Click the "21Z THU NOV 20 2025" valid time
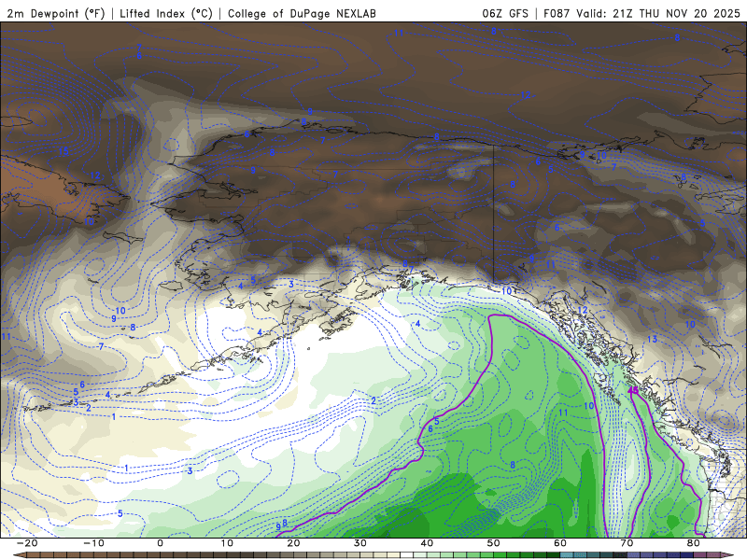 pos(676,13)
